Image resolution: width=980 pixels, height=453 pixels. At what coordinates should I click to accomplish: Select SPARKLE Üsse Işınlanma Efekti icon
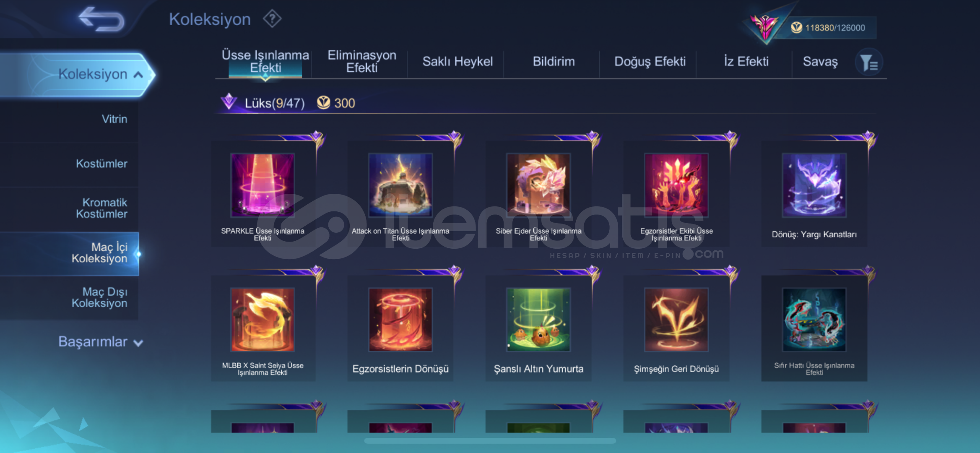coord(263,185)
